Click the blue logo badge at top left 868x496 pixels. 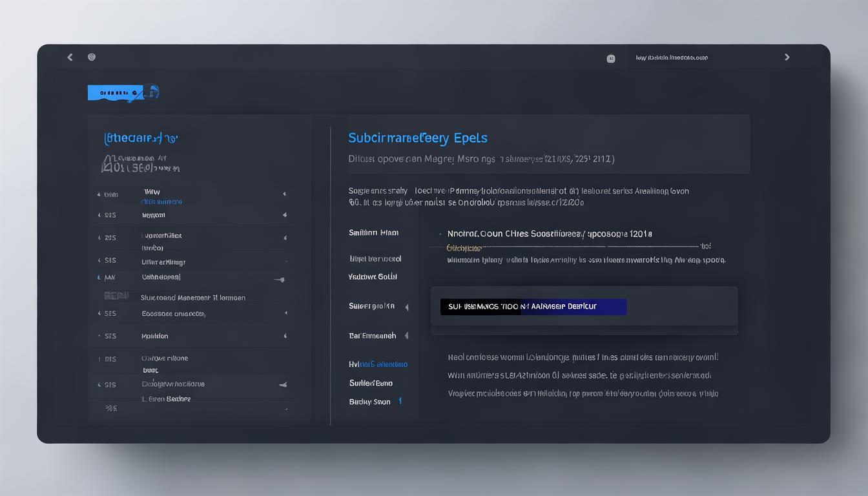[123, 92]
